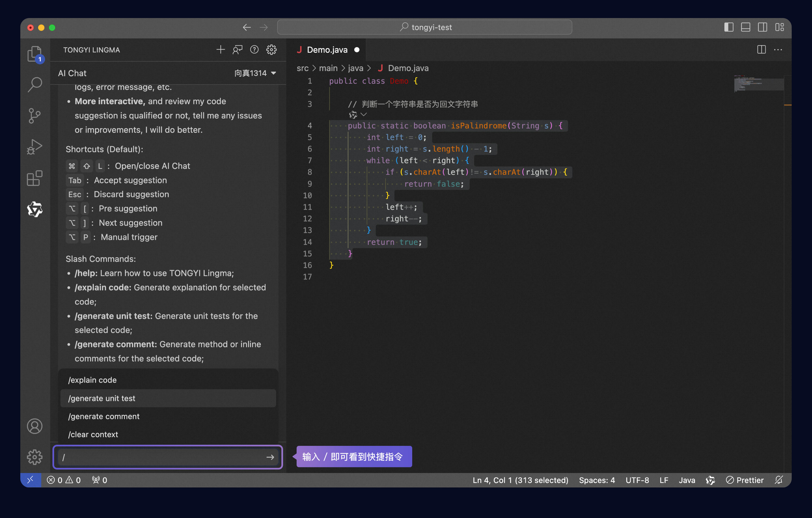Open the Run and Debug view

click(x=34, y=147)
